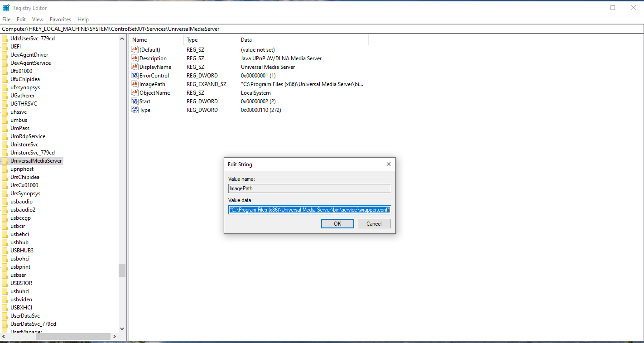644x343 pixels.
Task: Click the string icon beside (Default) value
Action: point(135,49)
